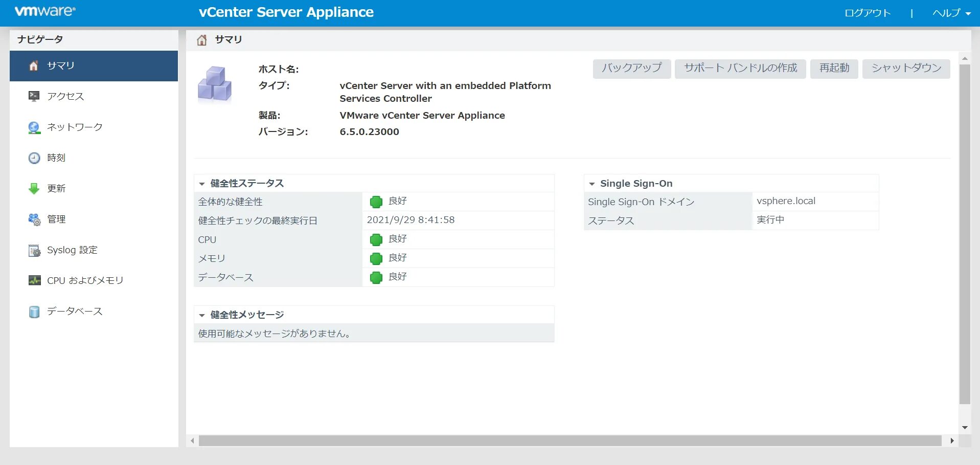Image resolution: width=980 pixels, height=465 pixels.
Task: Click the Network (ネットワーク) globe icon
Action: 34,127
